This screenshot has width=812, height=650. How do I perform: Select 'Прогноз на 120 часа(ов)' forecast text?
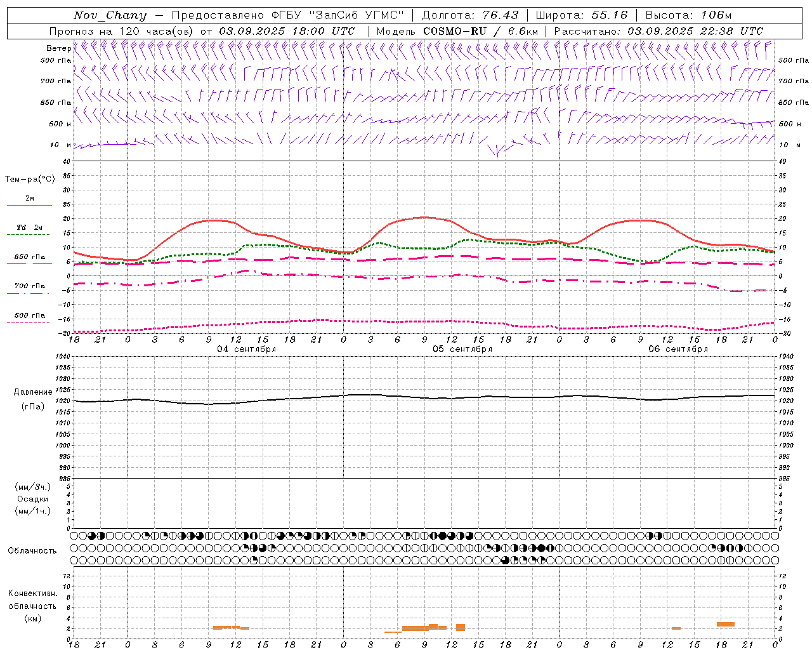(x=122, y=31)
